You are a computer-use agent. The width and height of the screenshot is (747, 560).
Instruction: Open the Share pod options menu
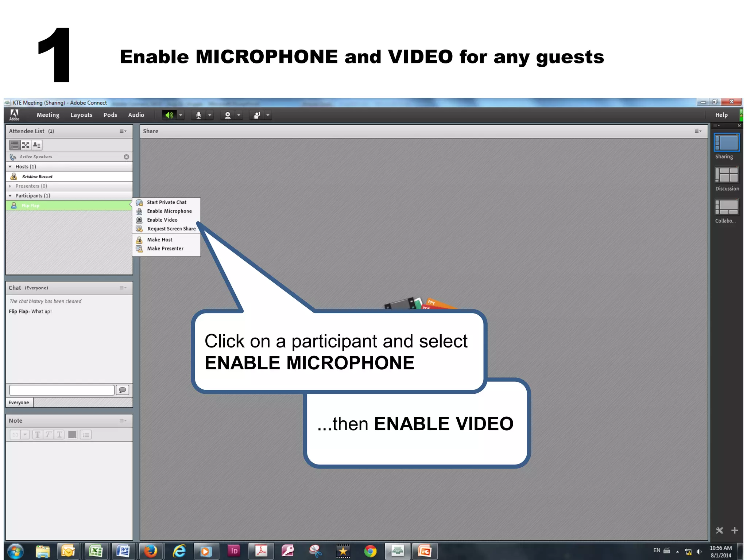click(x=698, y=131)
